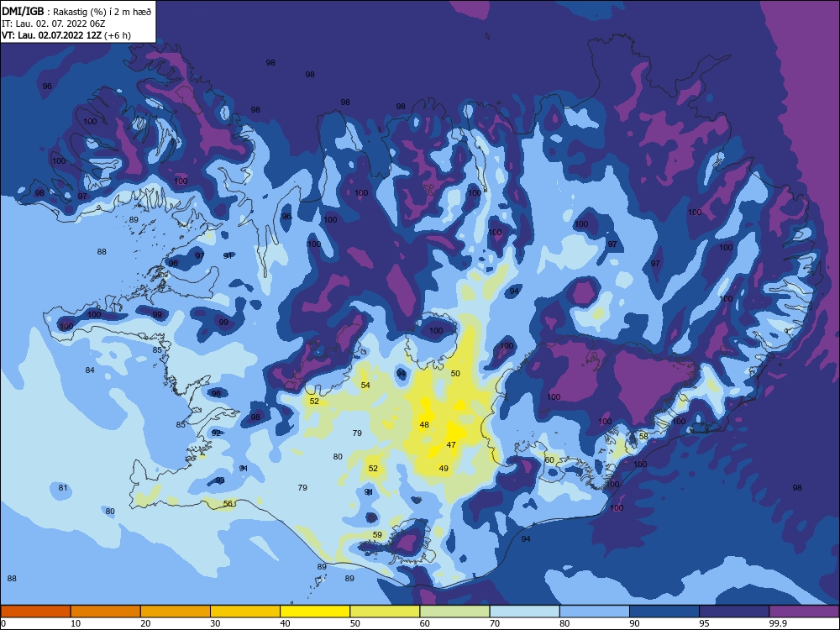Screen dimensions: 840x630
Task: Click the dark orange 0–10 legend swatch
Action: [35, 612]
